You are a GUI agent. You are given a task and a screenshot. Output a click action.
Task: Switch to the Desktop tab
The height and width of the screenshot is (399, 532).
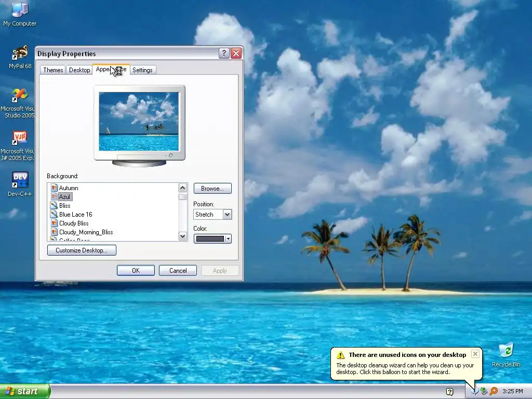pos(79,70)
